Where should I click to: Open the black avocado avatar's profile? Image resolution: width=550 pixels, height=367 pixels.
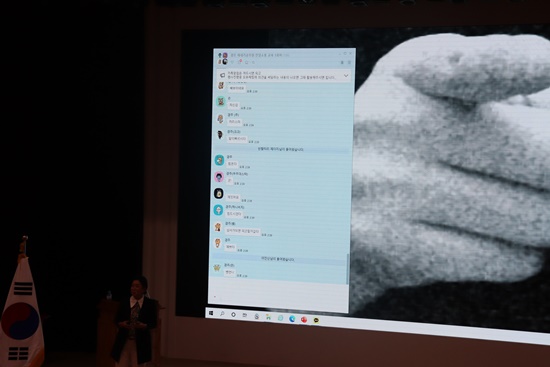click(219, 193)
